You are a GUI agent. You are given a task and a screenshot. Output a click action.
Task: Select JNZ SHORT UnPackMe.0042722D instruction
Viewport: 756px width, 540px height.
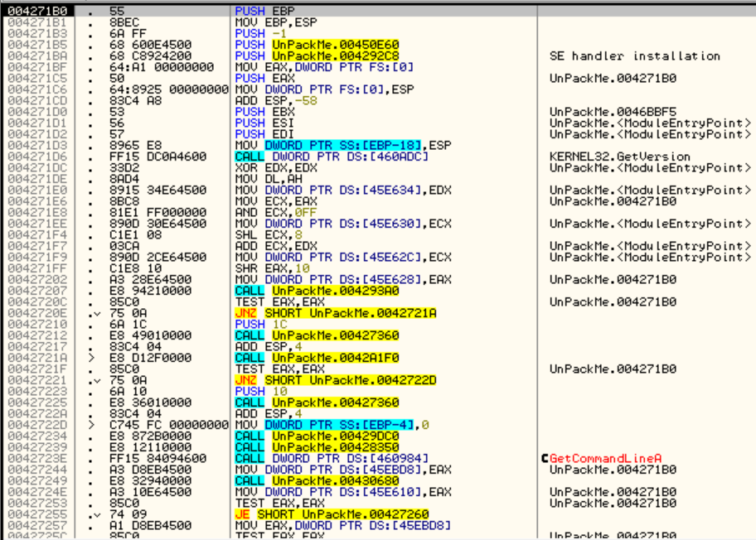(x=335, y=380)
